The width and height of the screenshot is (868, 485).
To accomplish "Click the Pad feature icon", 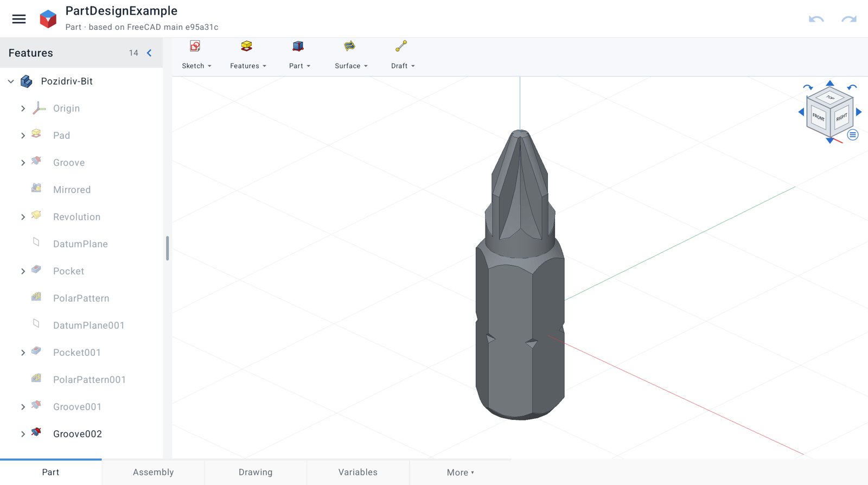I will tap(36, 133).
